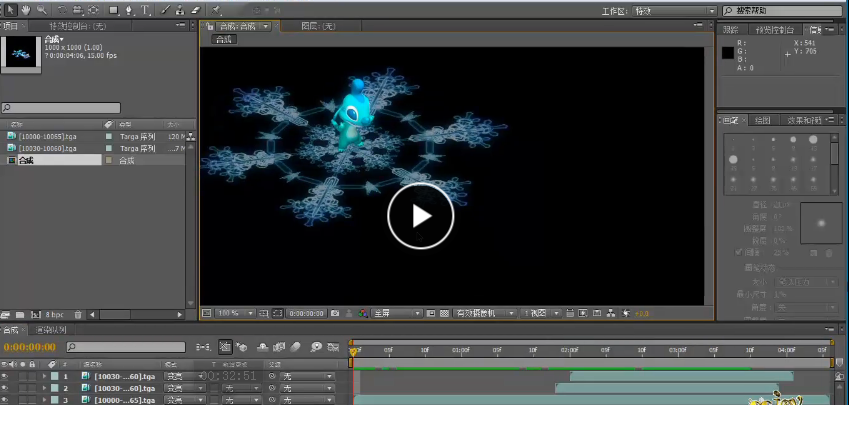The image size is (849, 428).
Task: Toggle mask and shape path visibility
Action: tap(277, 313)
